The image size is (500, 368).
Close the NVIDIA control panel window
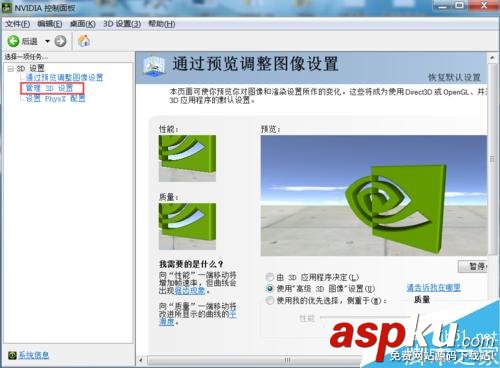(x=484, y=5)
